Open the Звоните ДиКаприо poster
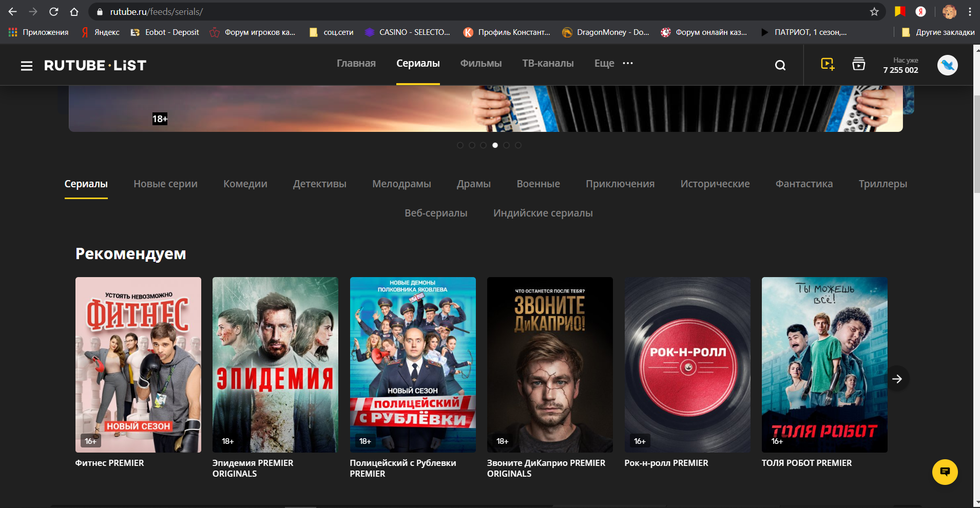Screen dimensions: 980x508 [550, 365]
